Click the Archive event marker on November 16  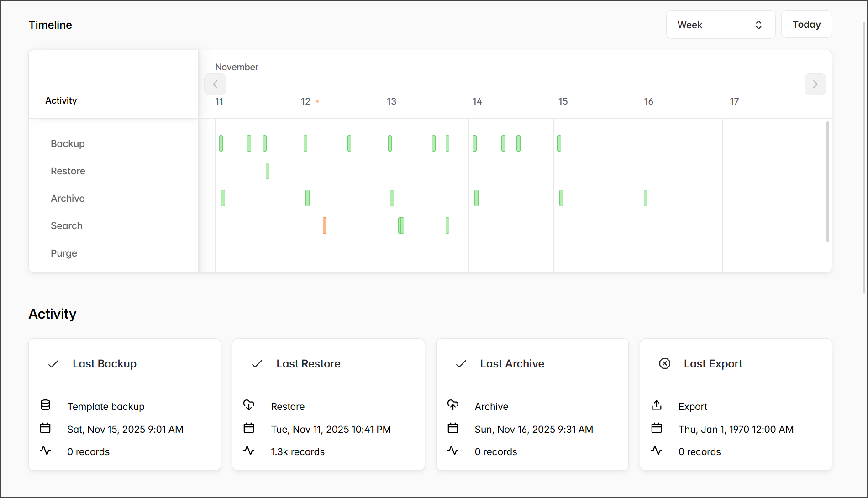[646, 198]
